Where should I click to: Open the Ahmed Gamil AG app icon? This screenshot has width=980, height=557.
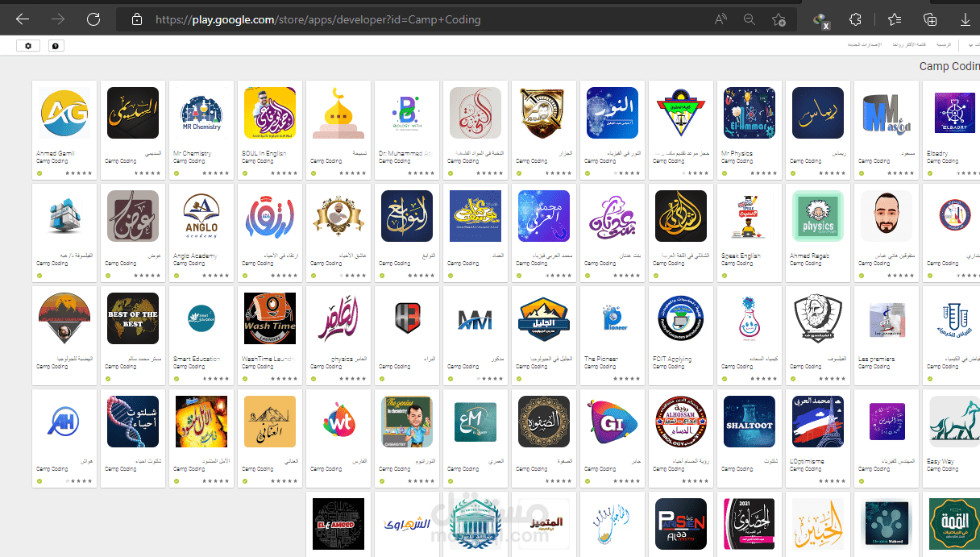pyautogui.click(x=64, y=113)
